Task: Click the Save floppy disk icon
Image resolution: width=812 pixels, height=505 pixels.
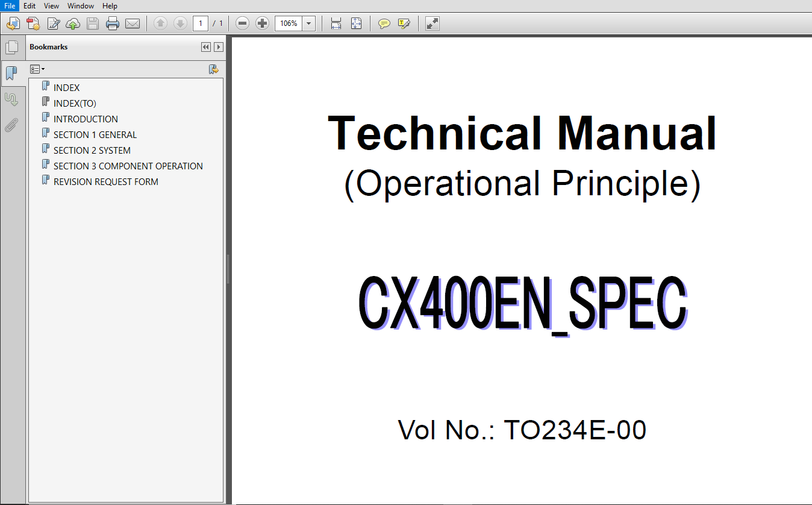Action: point(93,24)
